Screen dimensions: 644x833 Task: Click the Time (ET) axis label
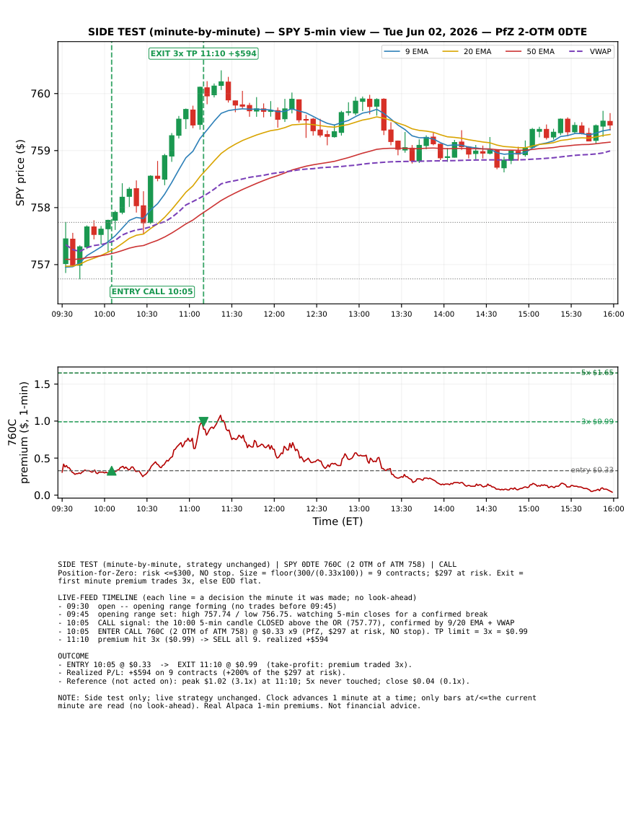coord(338,521)
